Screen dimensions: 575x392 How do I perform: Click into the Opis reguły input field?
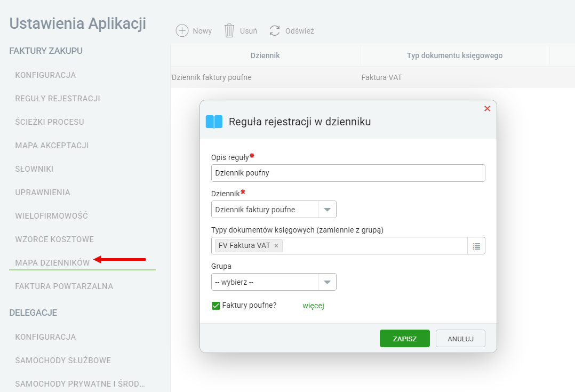(348, 173)
